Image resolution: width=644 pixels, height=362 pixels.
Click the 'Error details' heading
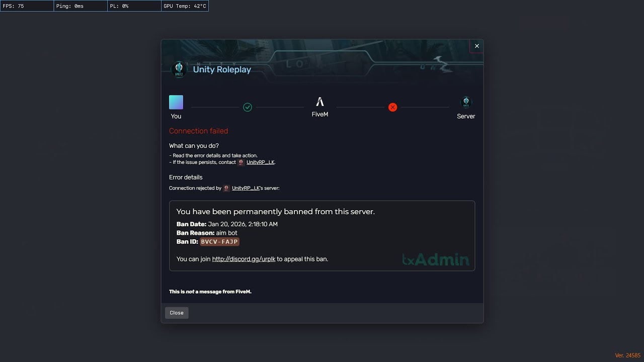point(186,177)
